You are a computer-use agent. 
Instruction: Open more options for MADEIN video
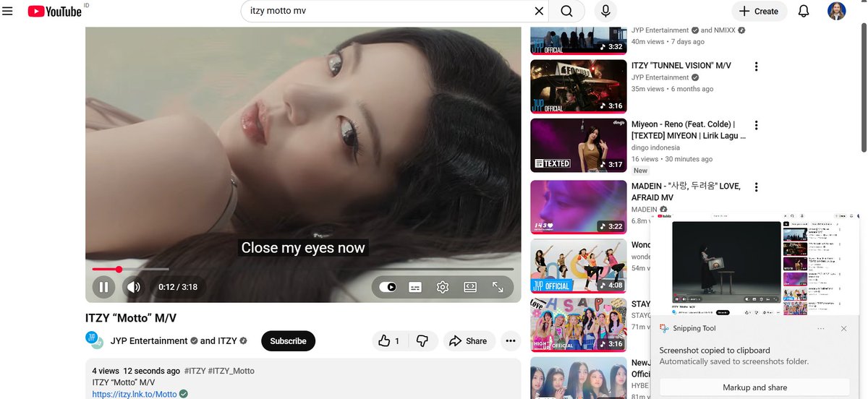(756, 187)
